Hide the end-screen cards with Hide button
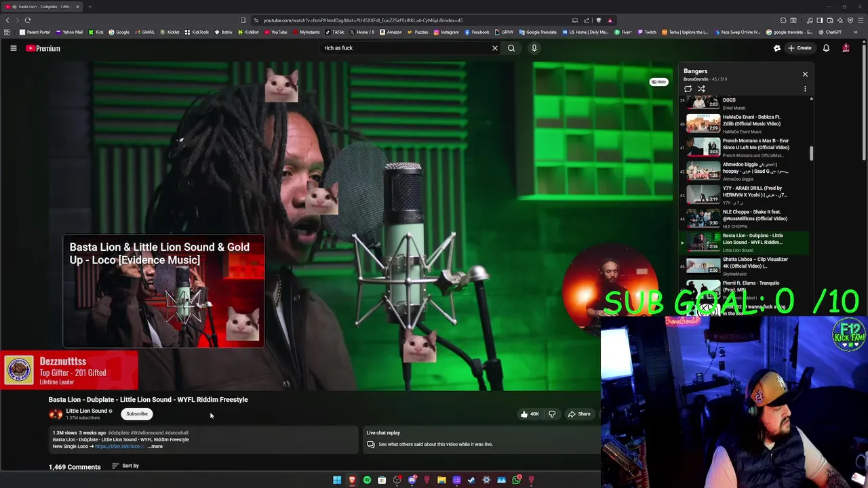868x488 pixels. pyautogui.click(x=658, y=82)
